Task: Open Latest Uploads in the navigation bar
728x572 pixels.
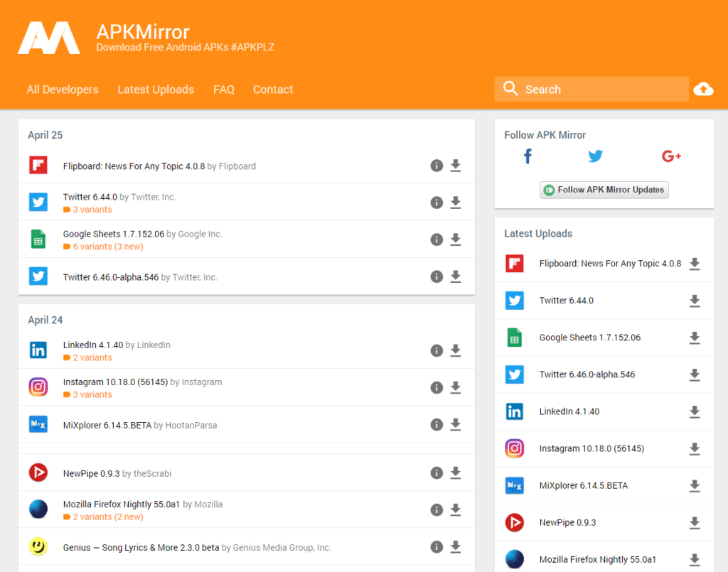Action: click(x=156, y=90)
